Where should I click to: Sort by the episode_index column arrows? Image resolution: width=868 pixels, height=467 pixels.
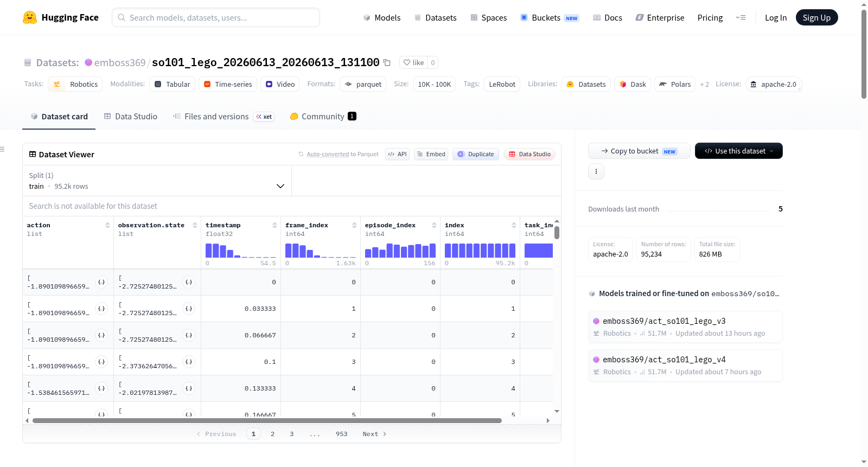[x=434, y=225]
